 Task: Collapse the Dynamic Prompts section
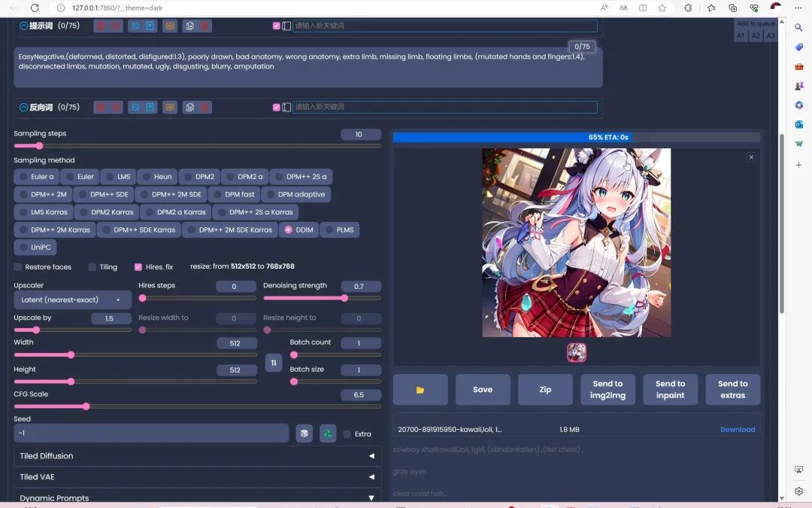click(x=197, y=497)
